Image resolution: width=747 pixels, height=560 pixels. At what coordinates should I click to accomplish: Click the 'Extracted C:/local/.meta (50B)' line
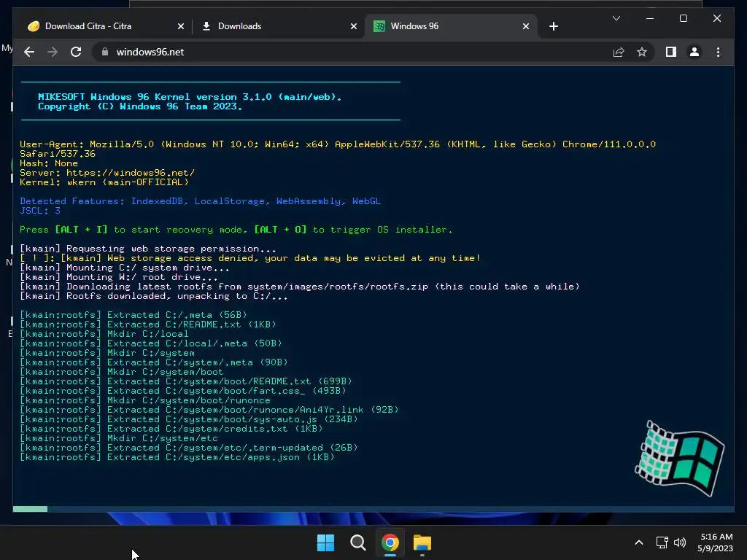point(150,343)
